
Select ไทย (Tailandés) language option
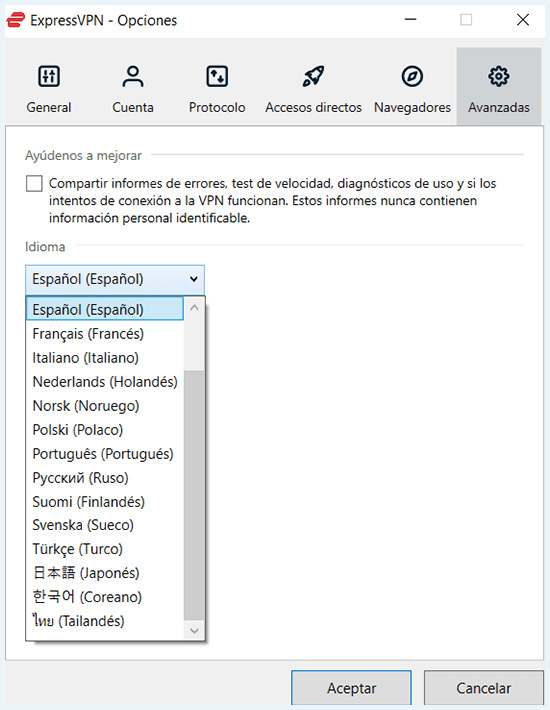[105, 621]
